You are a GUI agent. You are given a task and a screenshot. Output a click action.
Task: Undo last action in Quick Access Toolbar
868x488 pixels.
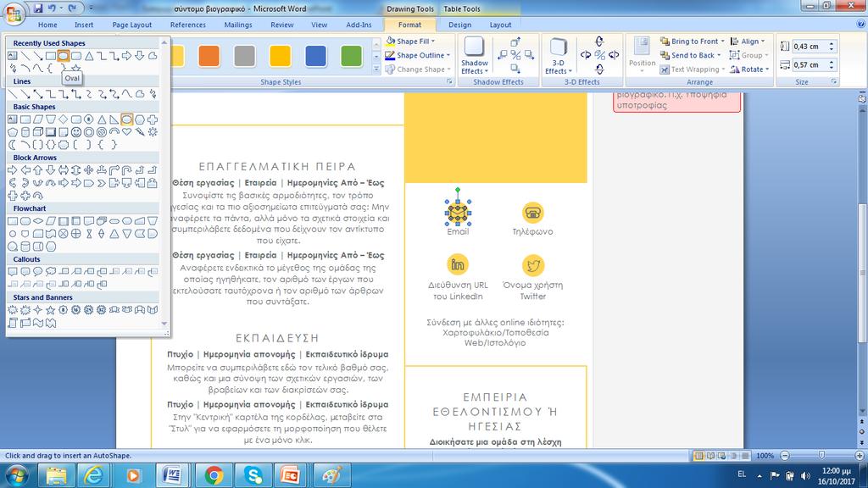pos(52,8)
